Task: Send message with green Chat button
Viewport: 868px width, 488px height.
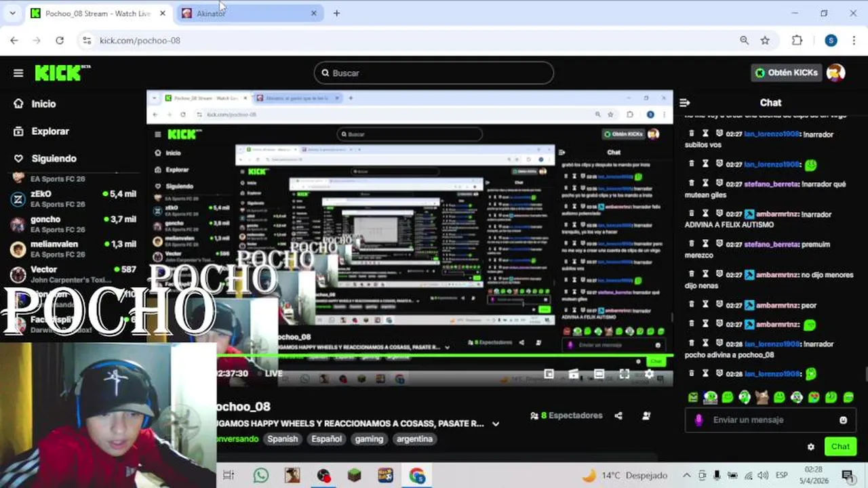Action: [x=840, y=447]
